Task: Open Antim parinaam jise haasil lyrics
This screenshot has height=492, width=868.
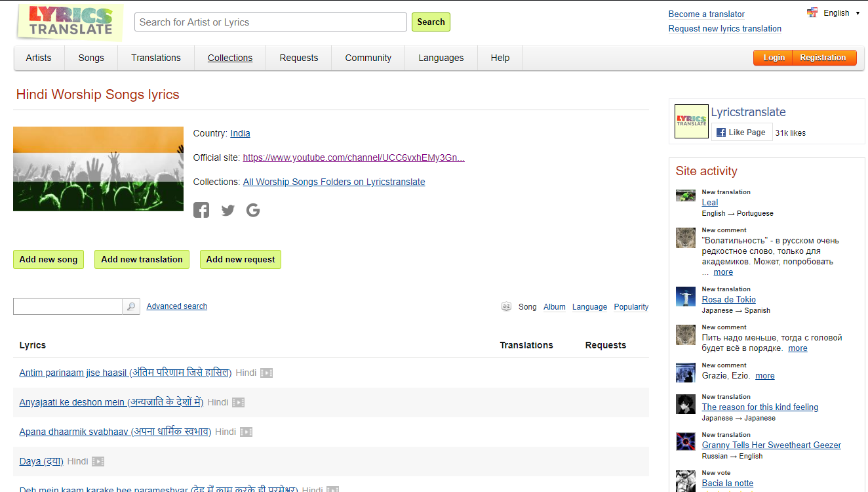Action: click(x=125, y=373)
